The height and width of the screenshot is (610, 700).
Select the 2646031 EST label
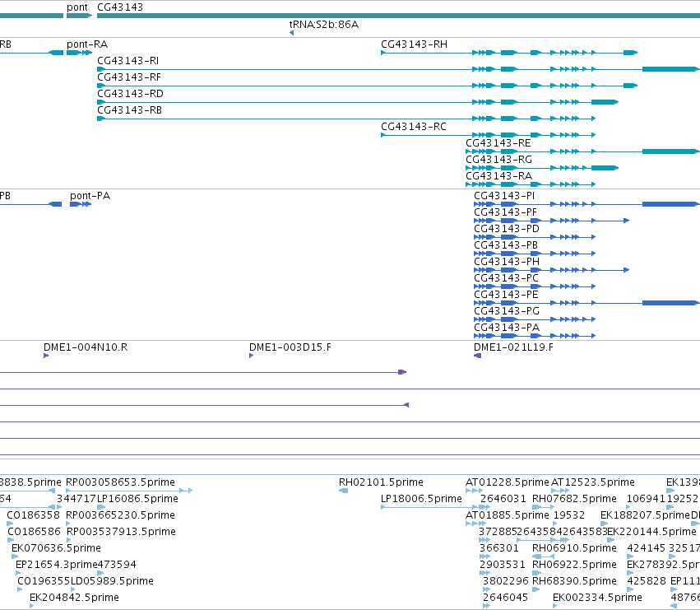click(503, 499)
